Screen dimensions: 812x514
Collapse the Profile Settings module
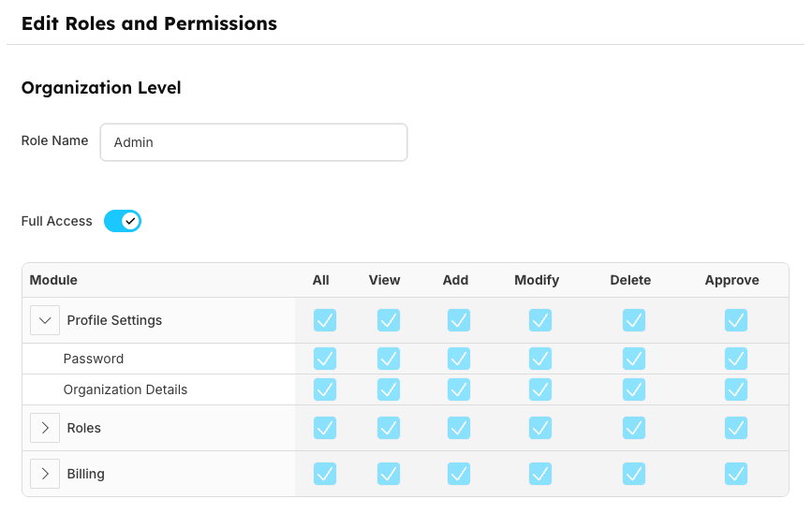[45, 320]
